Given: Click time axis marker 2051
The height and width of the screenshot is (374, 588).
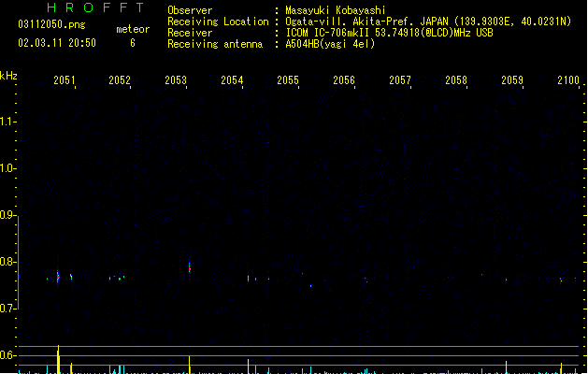Looking at the screenshot, I should click(x=65, y=80).
